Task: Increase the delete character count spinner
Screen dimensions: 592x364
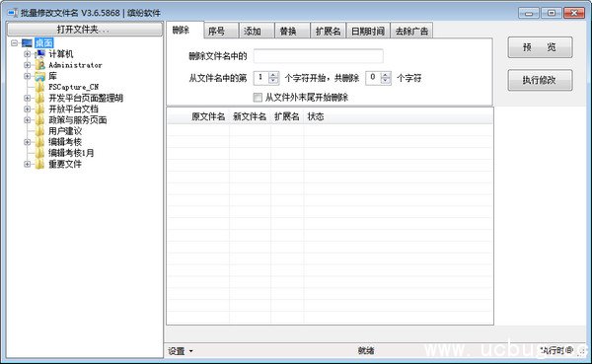Action: coord(386,75)
